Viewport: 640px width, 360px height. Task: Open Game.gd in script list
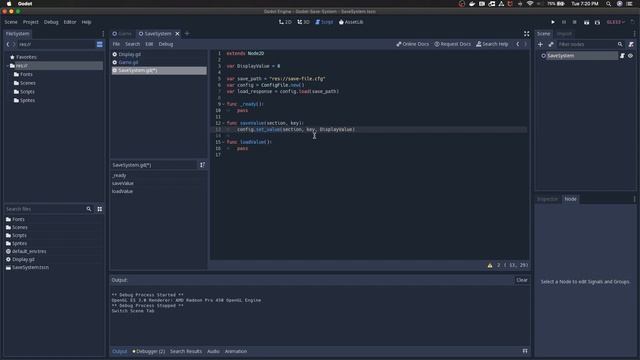pyautogui.click(x=159, y=62)
